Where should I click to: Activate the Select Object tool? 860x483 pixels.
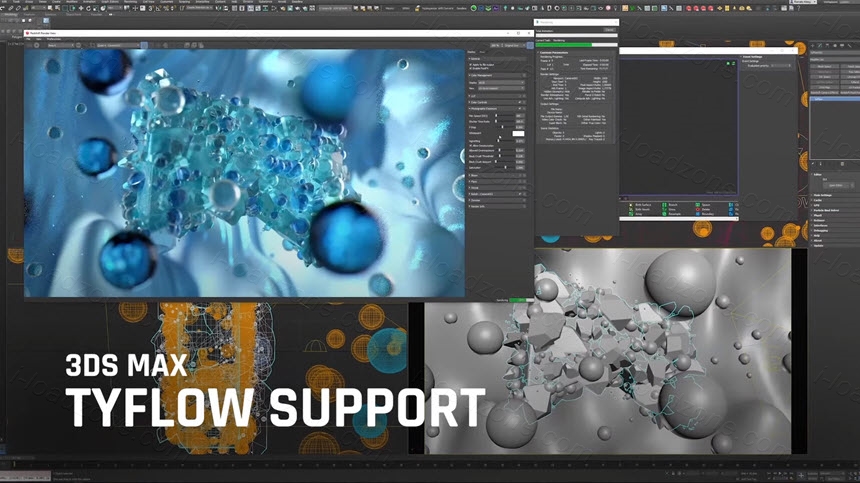(x=50, y=8)
